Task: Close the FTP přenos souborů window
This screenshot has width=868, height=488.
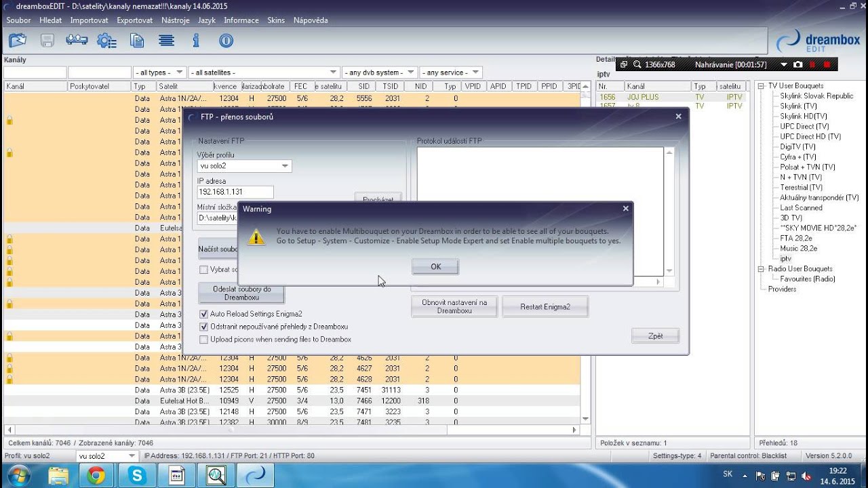Action: (678, 117)
